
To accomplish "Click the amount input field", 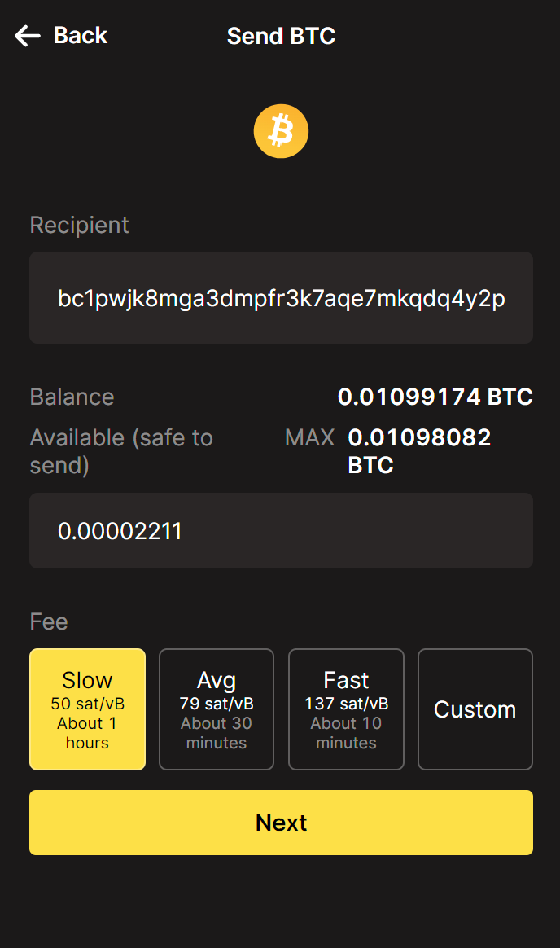I will 281,530.
